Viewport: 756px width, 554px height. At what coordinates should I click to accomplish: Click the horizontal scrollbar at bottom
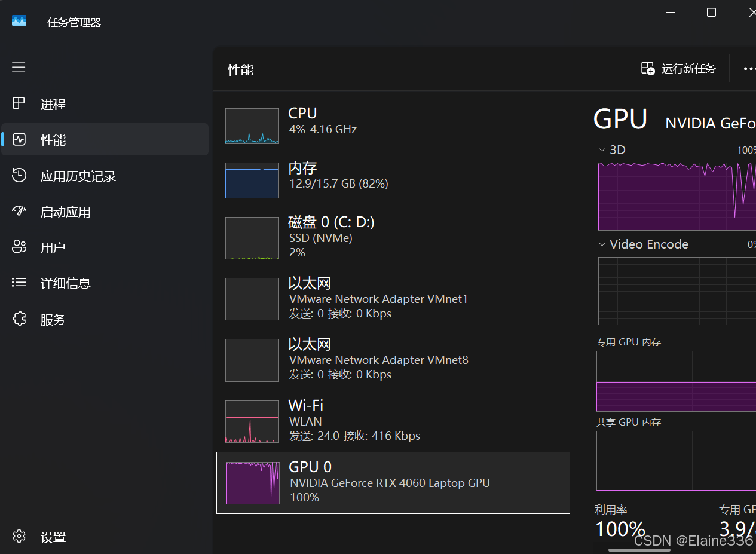639,550
